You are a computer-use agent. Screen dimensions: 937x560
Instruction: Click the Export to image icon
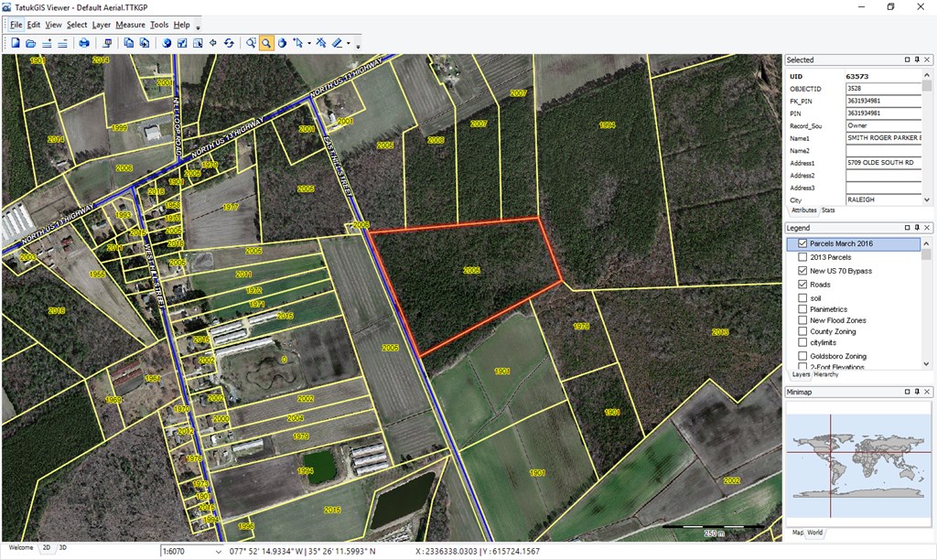point(107,43)
